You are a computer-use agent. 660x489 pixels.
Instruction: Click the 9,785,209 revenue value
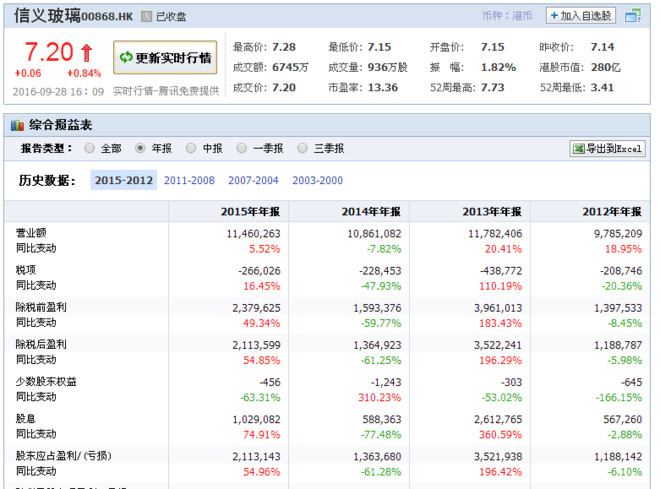(x=618, y=234)
